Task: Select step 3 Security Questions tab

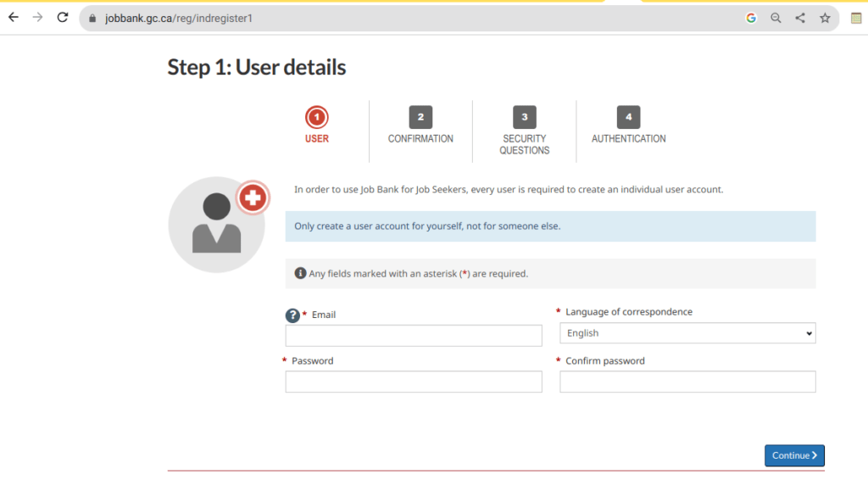Action: coord(524,131)
